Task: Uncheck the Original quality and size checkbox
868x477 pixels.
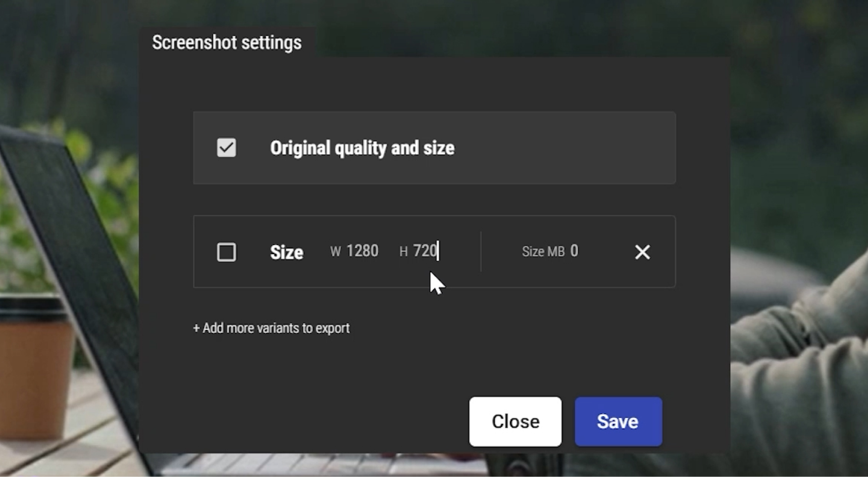Action: pyautogui.click(x=226, y=148)
